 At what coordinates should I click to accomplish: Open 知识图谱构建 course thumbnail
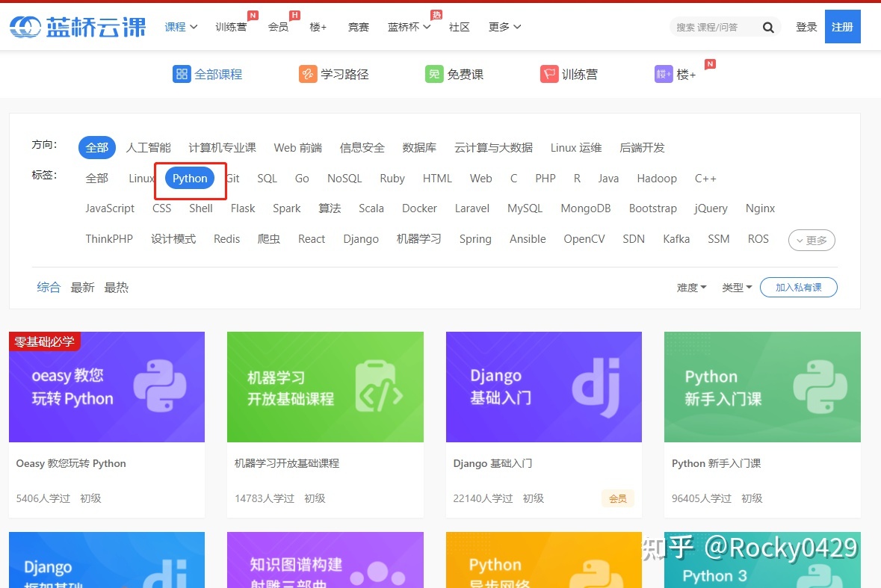click(325, 560)
